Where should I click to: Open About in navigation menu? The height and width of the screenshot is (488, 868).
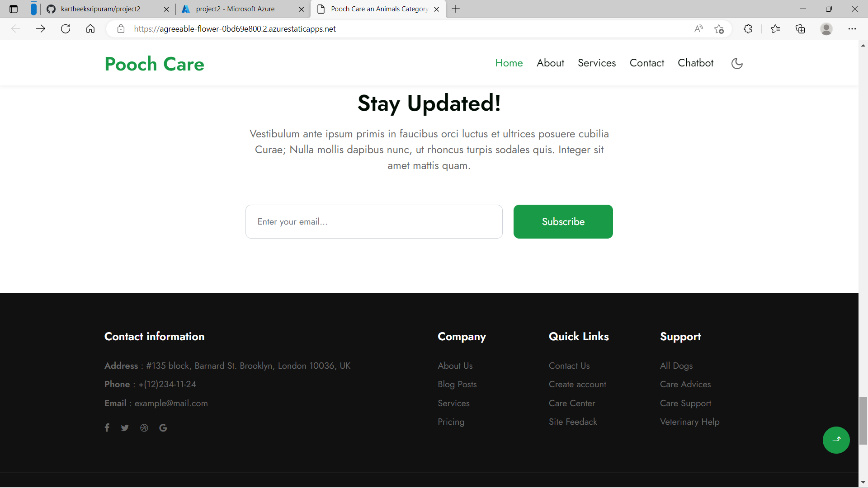pos(550,63)
